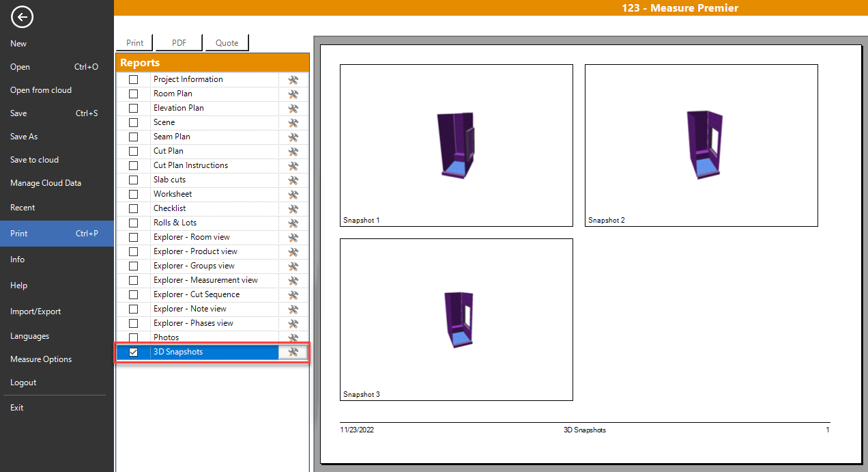Switch to the Quote tab
The image size is (868, 472).
click(x=227, y=42)
